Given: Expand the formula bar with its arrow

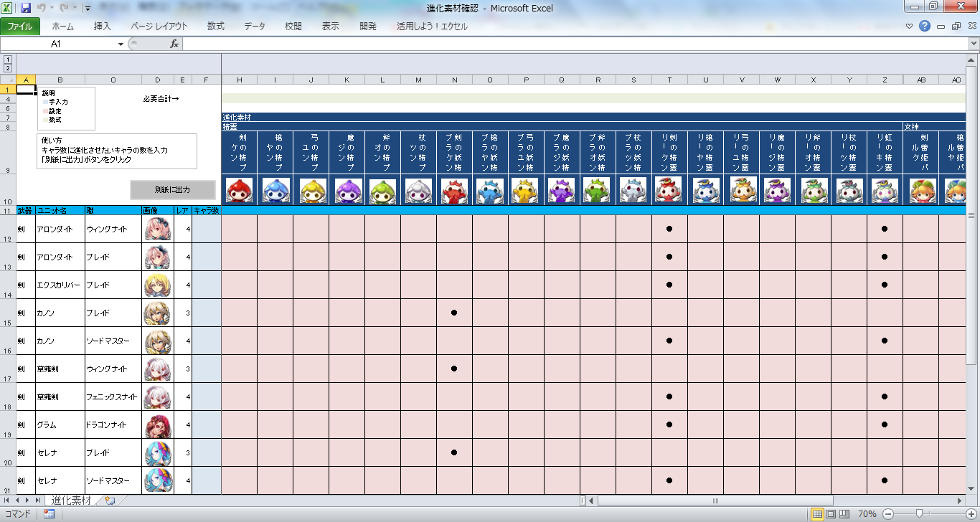Looking at the screenshot, I should pyautogui.click(x=973, y=44).
